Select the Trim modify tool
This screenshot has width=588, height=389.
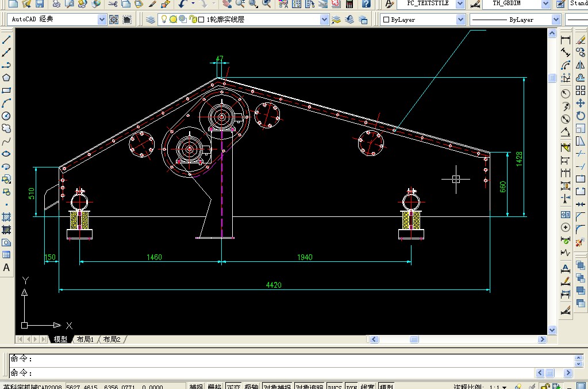(581, 154)
